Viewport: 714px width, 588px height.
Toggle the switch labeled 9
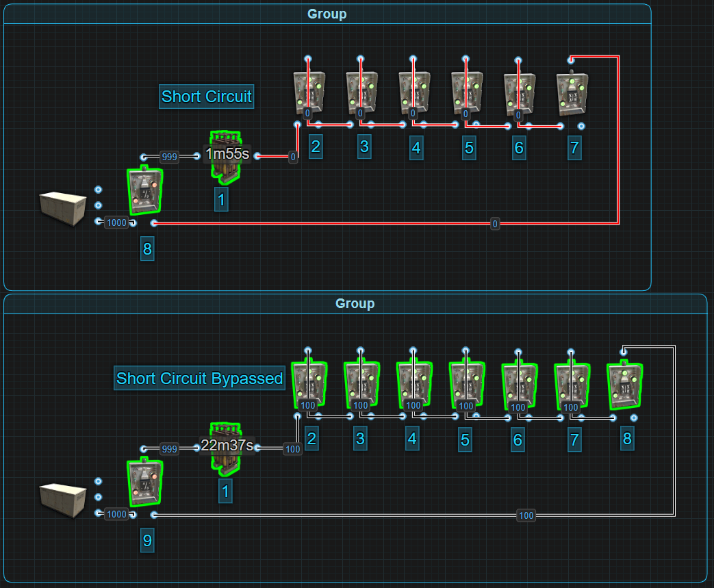145,483
